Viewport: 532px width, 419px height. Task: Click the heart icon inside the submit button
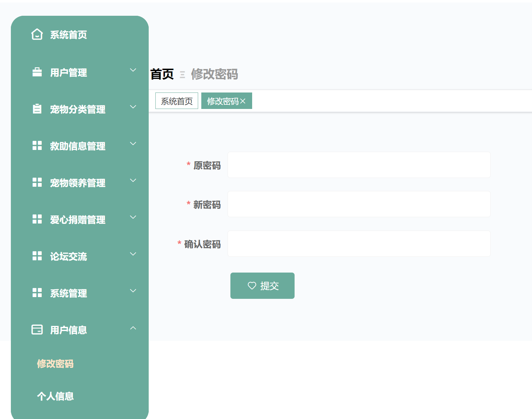click(251, 286)
